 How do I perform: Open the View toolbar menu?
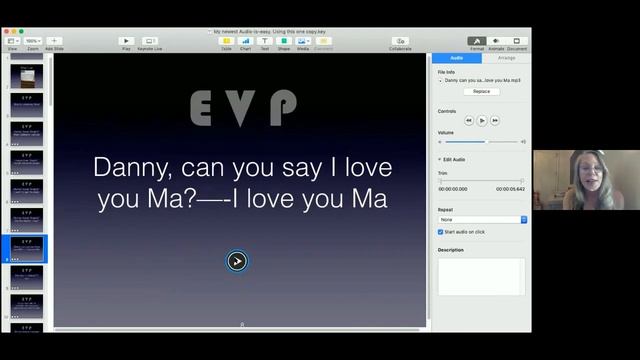13,41
